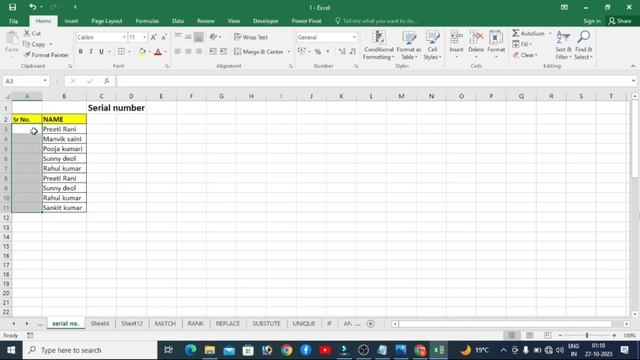Toggle Bold formatting
This screenshot has width=640, height=360.
(x=80, y=51)
